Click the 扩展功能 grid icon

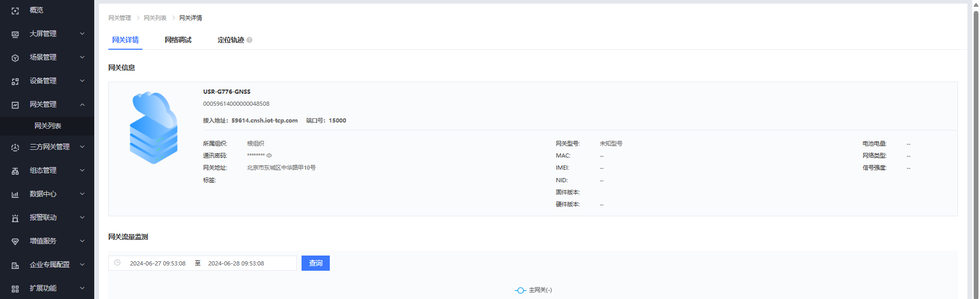tap(15, 289)
